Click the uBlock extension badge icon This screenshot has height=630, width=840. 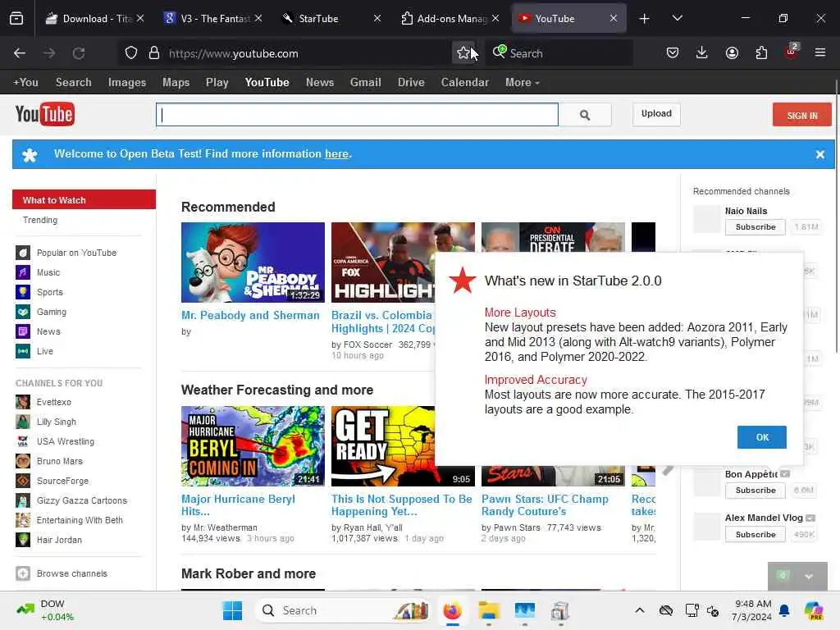791,52
